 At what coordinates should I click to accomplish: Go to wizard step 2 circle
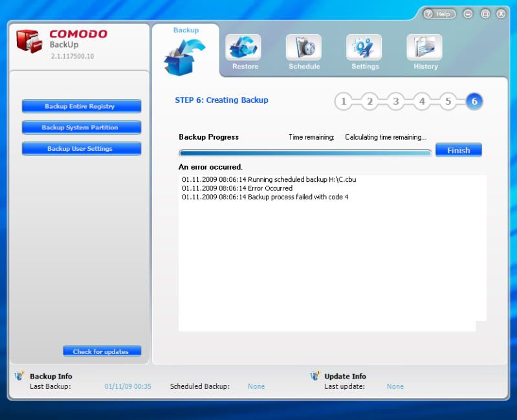tap(369, 101)
